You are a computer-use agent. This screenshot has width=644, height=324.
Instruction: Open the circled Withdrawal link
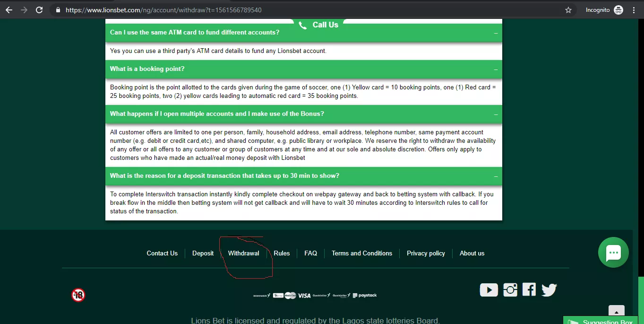pos(243,253)
